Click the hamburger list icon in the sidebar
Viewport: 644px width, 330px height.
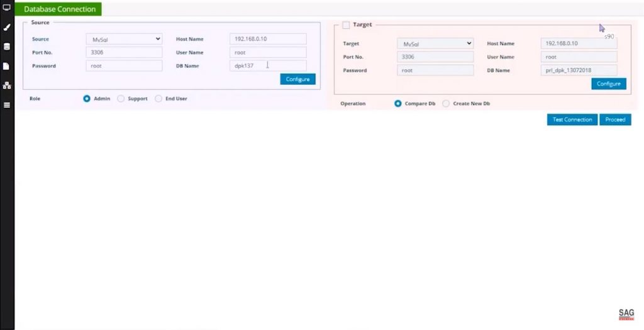tap(7, 105)
